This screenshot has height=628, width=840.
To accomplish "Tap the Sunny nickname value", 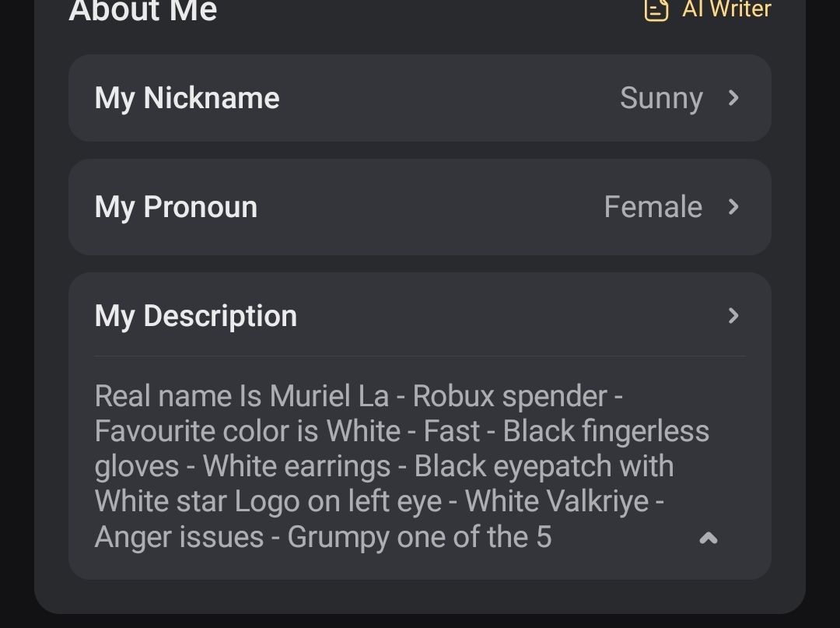I will 661,99.
